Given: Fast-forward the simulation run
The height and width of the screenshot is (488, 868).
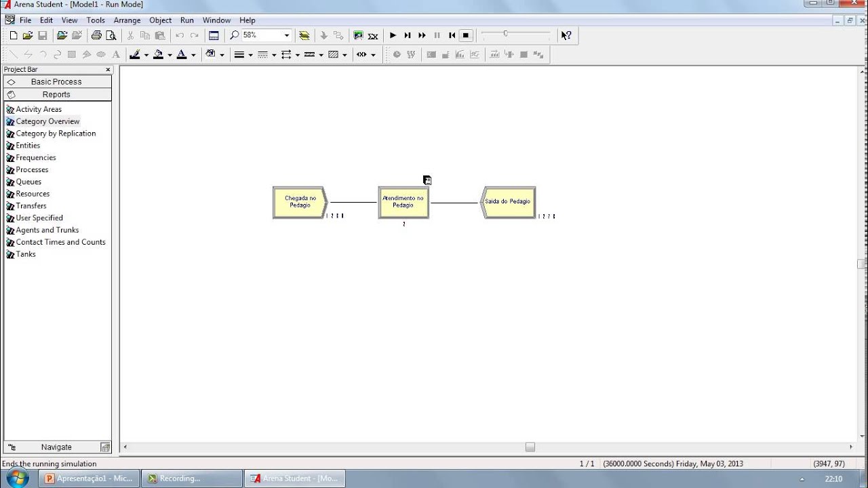Looking at the screenshot, I should tap(422, 35).
